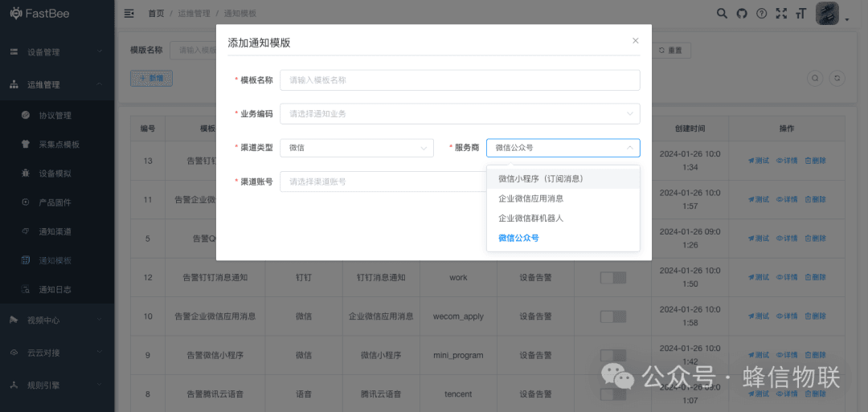Click 详情 in row 10
This screenshot has width=868, height=412.
pos(787,316)
